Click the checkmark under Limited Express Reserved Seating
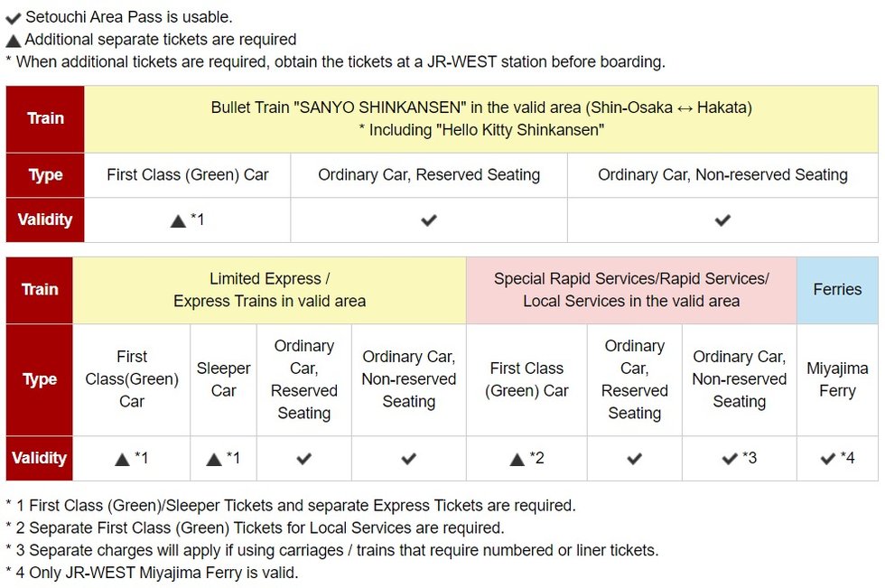885x588 pixels. (304, 459)
